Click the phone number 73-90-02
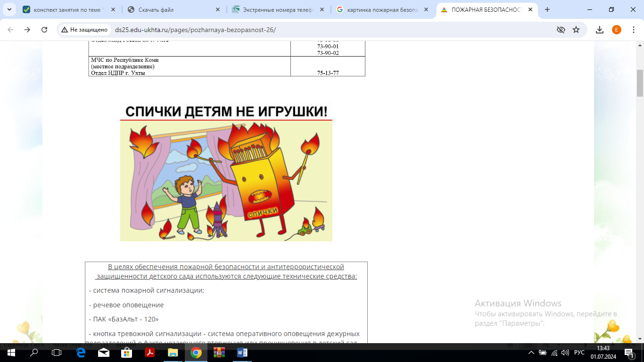644x362 pixels. tap(328, 53)
